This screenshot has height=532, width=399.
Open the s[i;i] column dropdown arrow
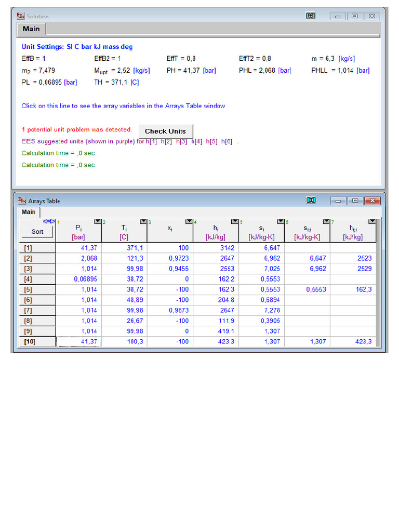click(x=326, y=221)
